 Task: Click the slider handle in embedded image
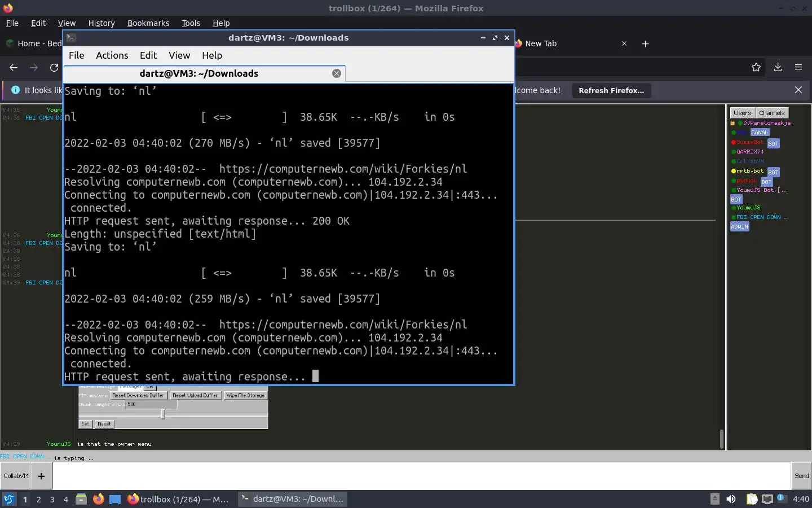pos(163,414)
